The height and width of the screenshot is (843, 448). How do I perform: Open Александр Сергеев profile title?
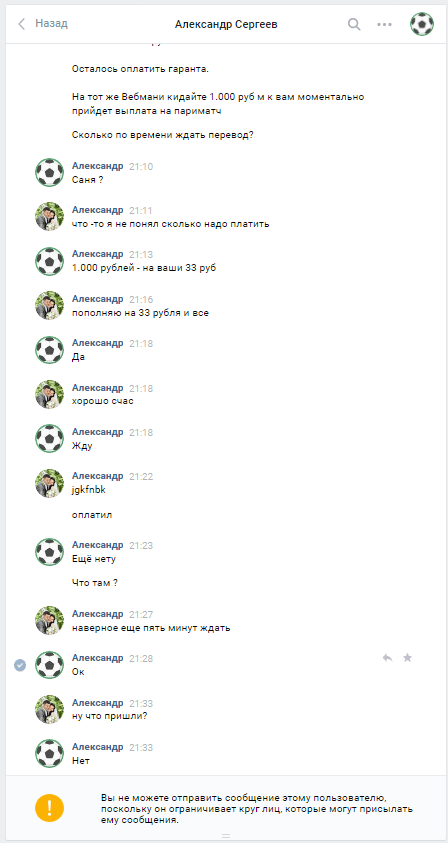tap(226, 24)
